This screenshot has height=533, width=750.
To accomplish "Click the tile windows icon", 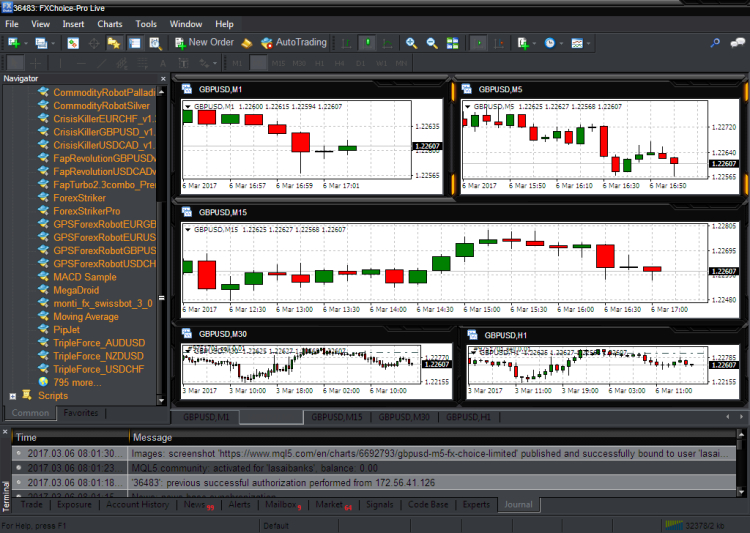I will [x=453, y=43].
